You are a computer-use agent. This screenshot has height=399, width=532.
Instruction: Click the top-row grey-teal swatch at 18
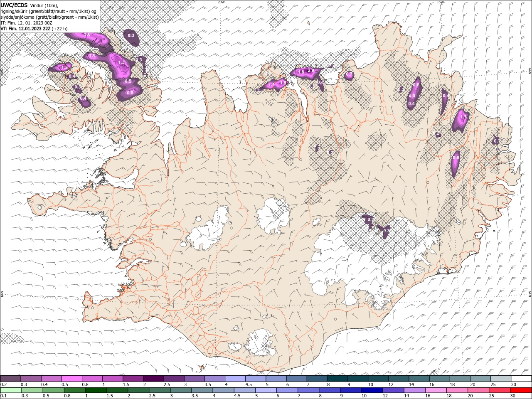[x=460, y=379]
